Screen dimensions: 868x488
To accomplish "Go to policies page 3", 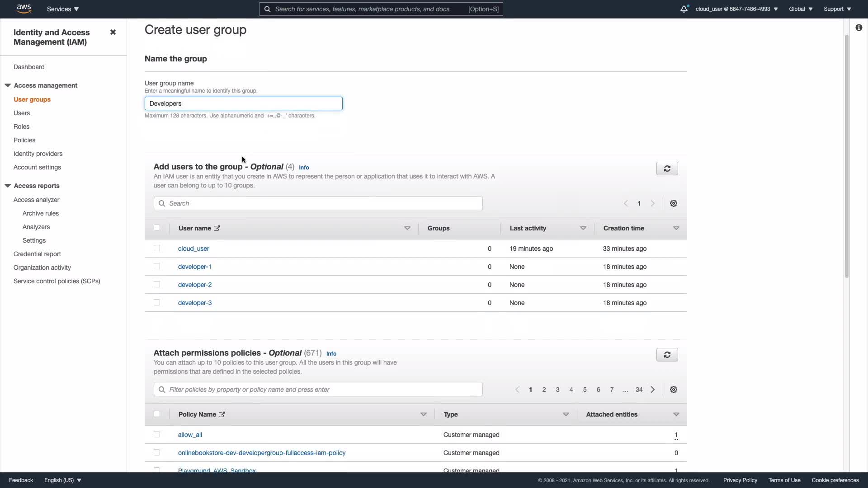I will (557, 389).
